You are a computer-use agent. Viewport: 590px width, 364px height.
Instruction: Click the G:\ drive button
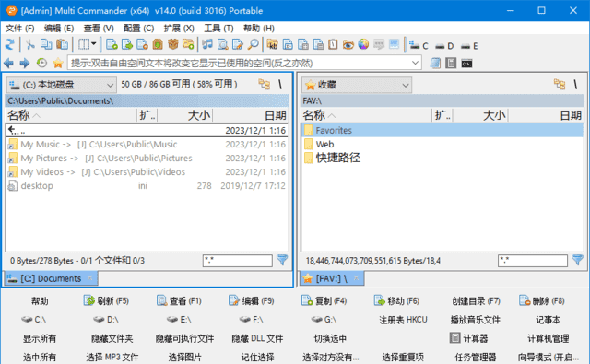click(x=324, y=320)
